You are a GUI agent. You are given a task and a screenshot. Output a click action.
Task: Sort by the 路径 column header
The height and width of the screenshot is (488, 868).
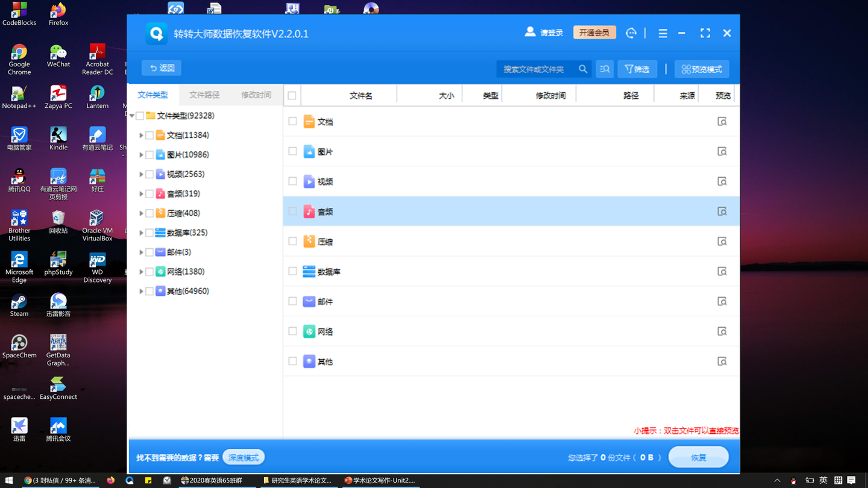pyautogui.click(x=631, y=96)
